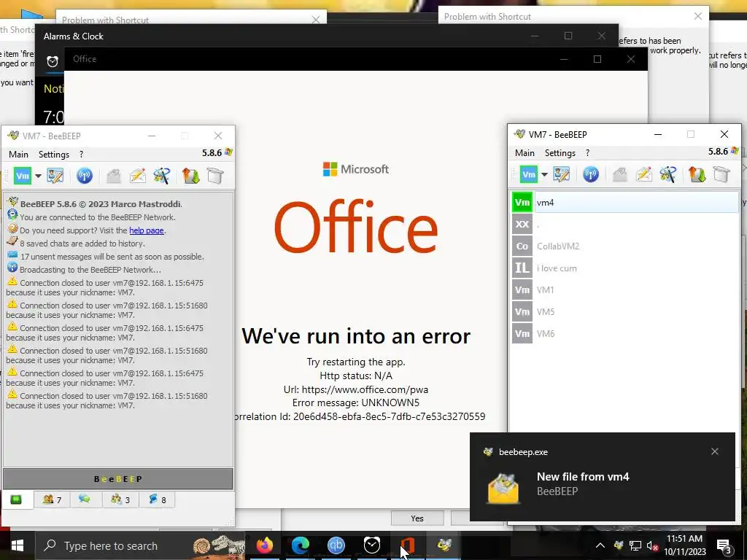
Task: Dismiss the beebeep.exe notification toast
Action: 715,451
